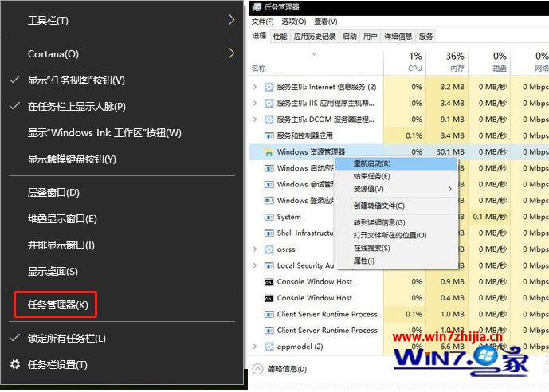Click the osrss gear icon
Screen dimensions: 549x392
coord(269,249)
